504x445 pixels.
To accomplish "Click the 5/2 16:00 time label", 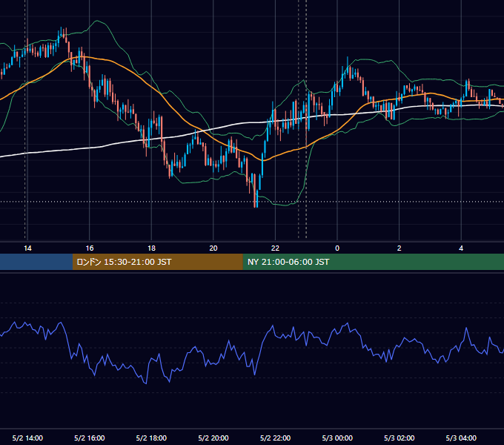I will (x=90, y=438).
